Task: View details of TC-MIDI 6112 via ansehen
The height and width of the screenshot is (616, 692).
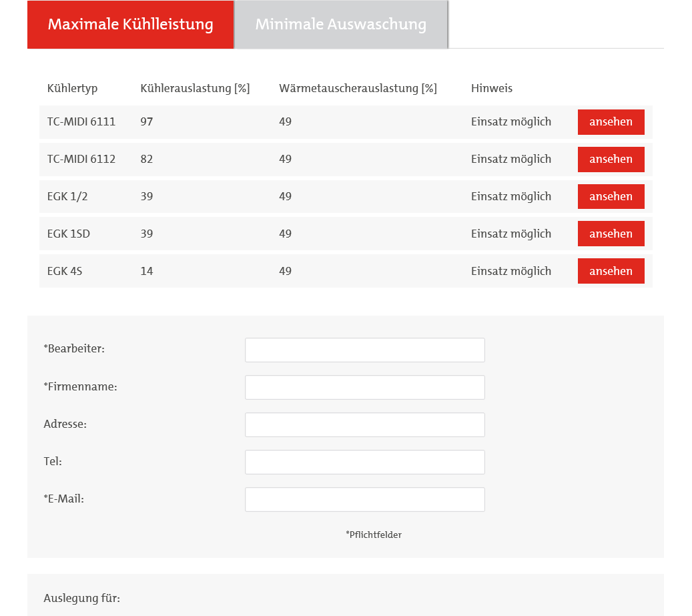Action: [611, 160]
